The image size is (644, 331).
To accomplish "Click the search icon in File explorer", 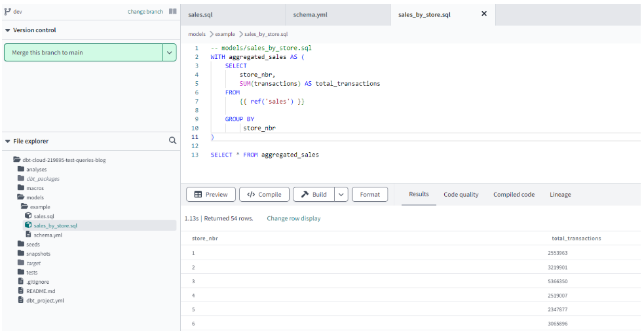I will [x=172, y=140].
